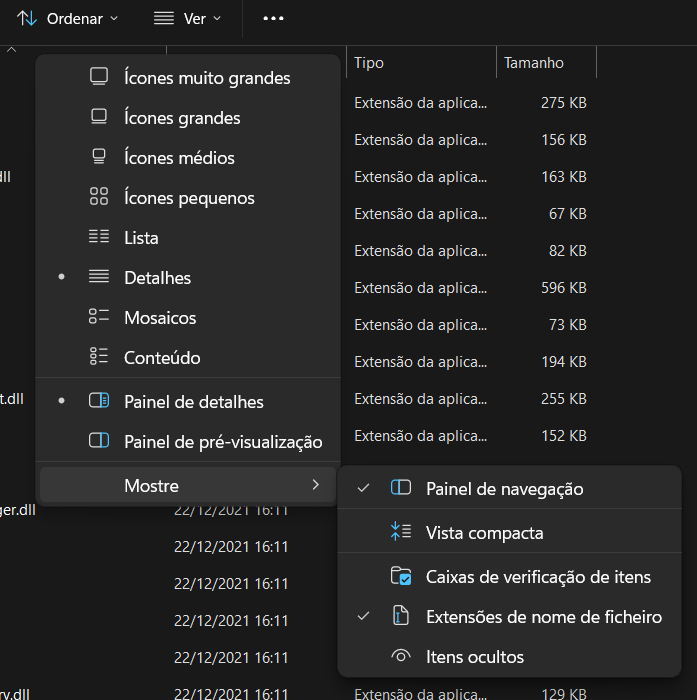This screenshot has width=697, height=700.
Task: Click the Extensões de nome file icon
Action: coord(401,615)
